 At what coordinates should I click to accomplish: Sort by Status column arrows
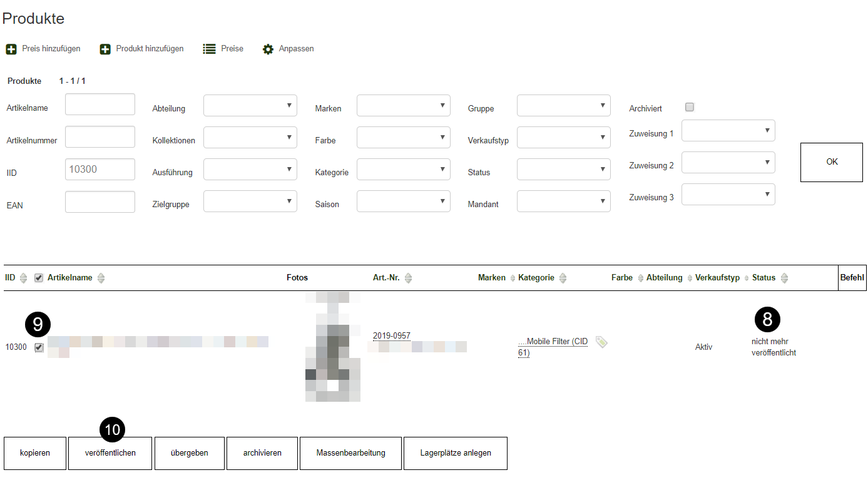(x=784, y=278)
